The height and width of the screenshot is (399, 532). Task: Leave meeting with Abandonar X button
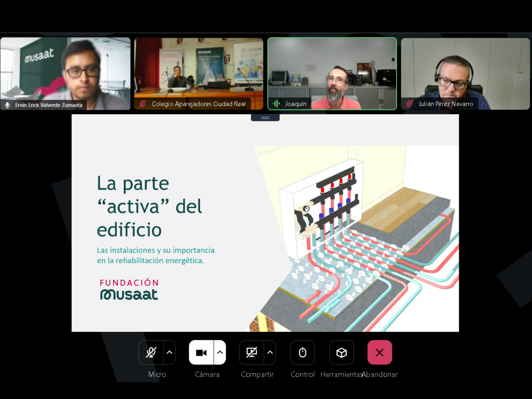click(380, 352)
